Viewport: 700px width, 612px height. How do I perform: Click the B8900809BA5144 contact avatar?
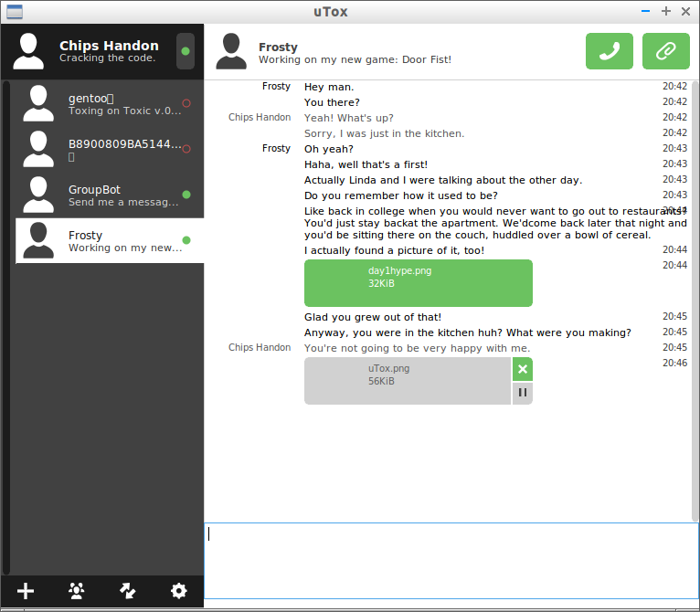click(x=38, y=149)
